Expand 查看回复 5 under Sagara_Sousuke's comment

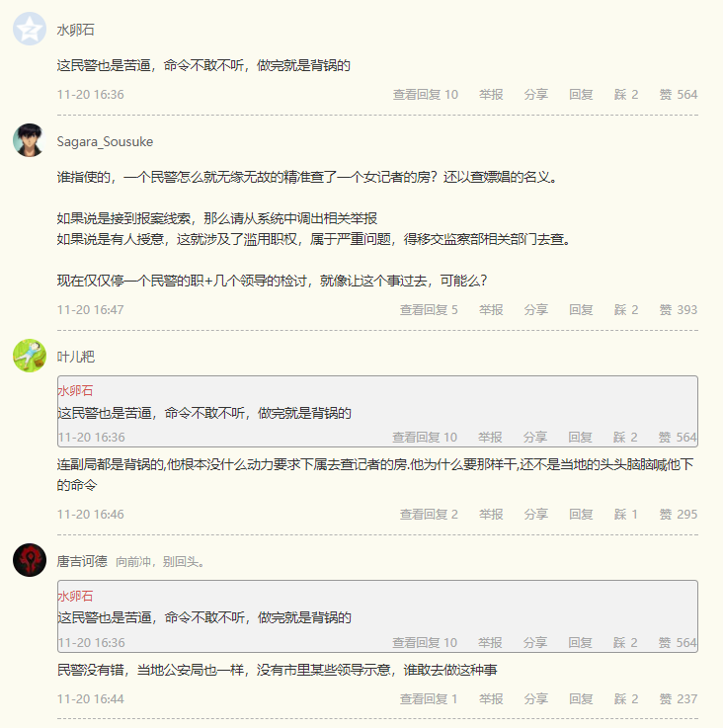click(429, 309)
